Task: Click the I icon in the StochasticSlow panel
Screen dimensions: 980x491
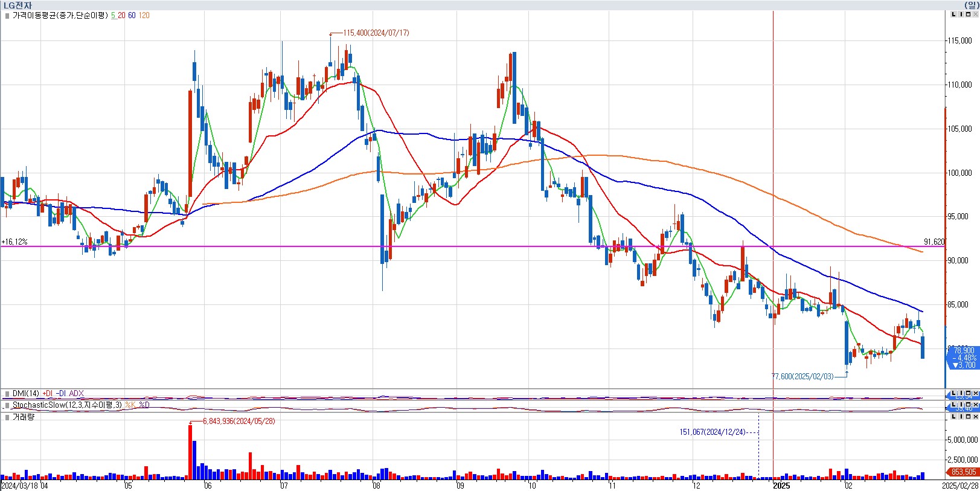Action: [961, 405]
